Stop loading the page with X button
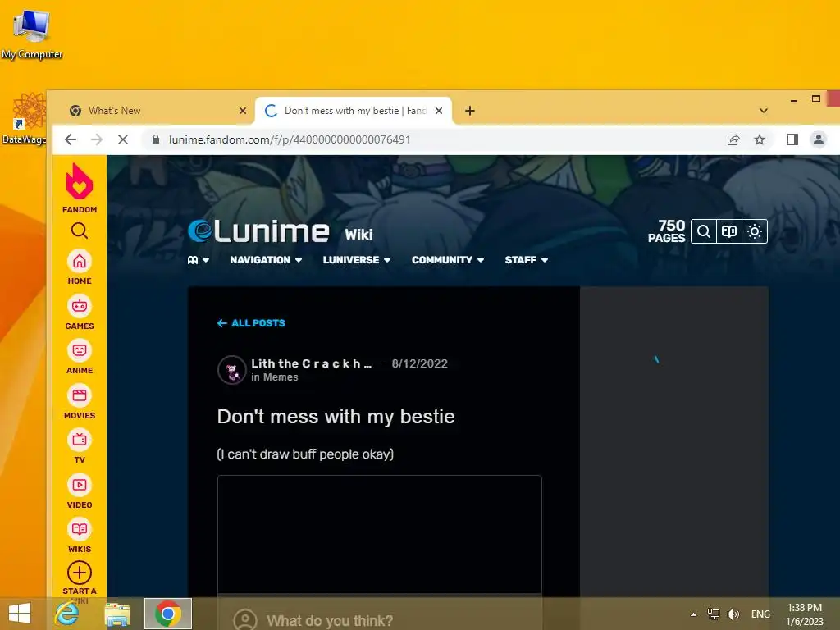 123,139
